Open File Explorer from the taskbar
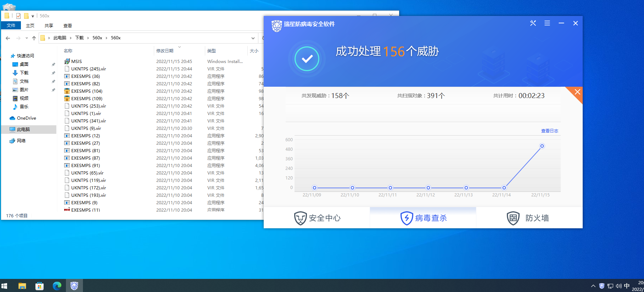 tap(22, 286)
